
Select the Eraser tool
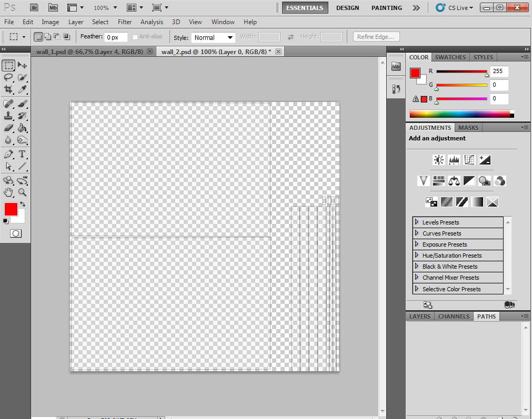tap(9, 128)
